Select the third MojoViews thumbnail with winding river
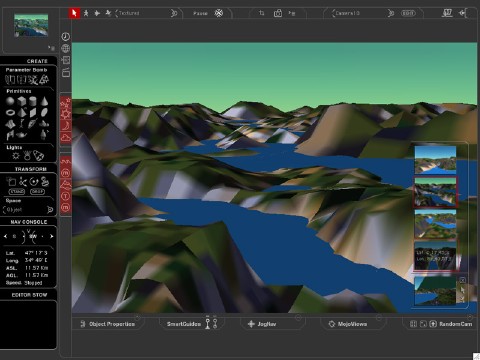 coord(435,224)
